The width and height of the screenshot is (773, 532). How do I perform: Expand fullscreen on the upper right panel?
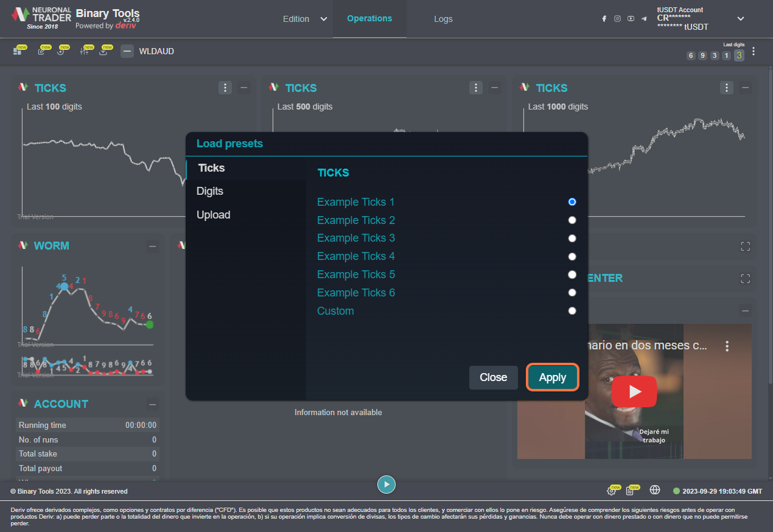coord(745,247)
